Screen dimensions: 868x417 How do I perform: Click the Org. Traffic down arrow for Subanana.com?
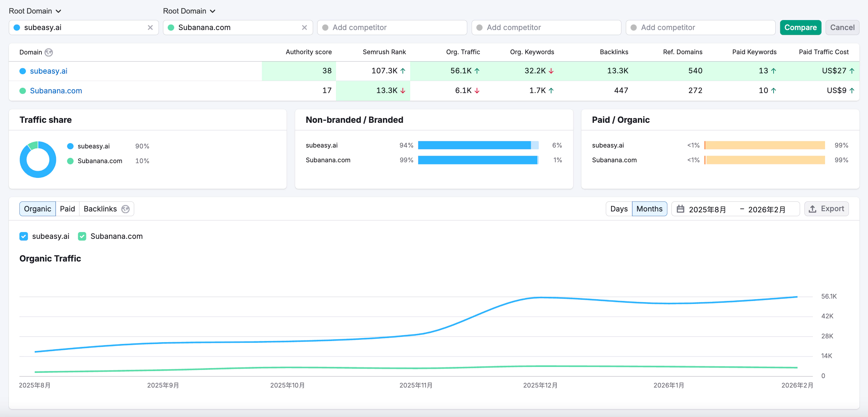click(477, 90)
